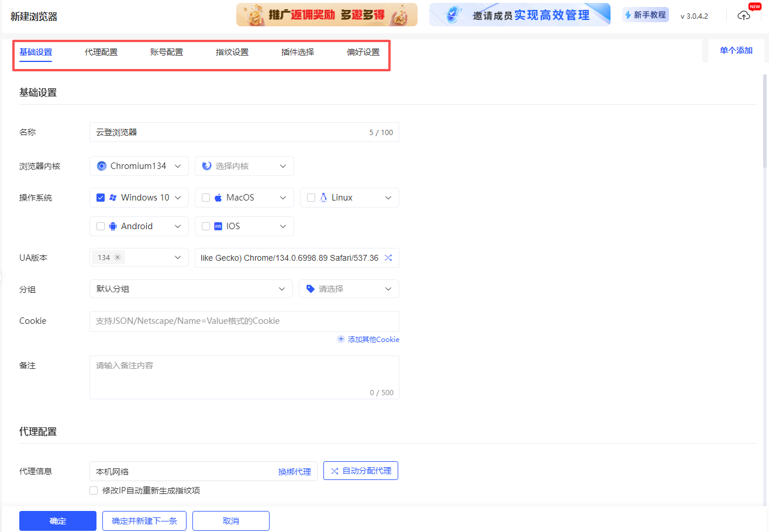Click the banner 推广返佣奖励 多邀多得

point(326,14)
